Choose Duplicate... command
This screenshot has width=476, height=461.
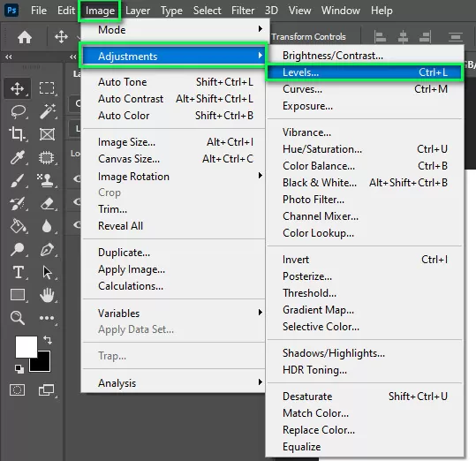[173, 253]
